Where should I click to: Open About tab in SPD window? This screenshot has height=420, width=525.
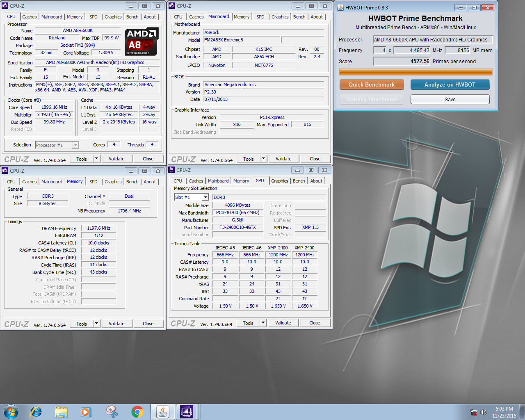point(316,181)
